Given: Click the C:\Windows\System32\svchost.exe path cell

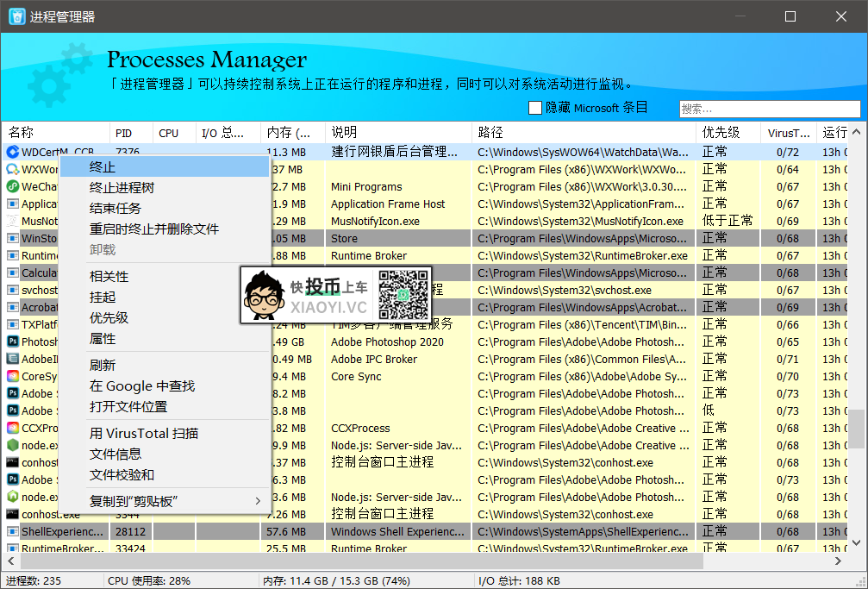Looking at the screenshot, I should click(584, 290).
